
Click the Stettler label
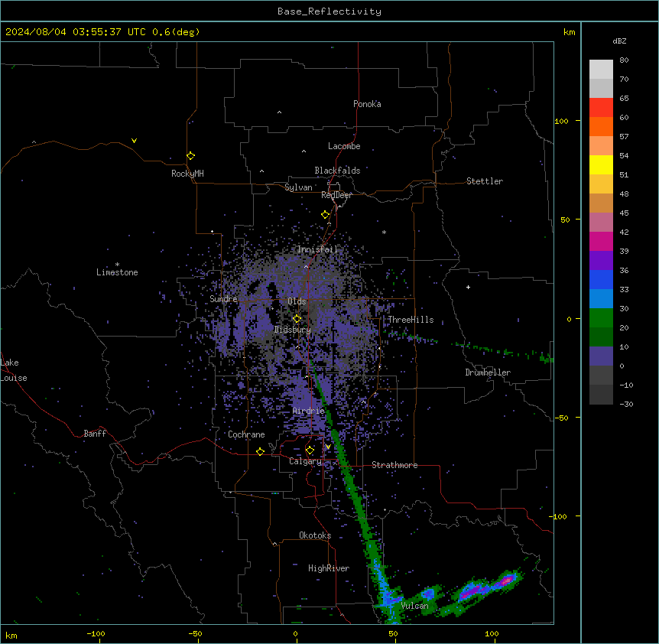click(x=485, y=181)
